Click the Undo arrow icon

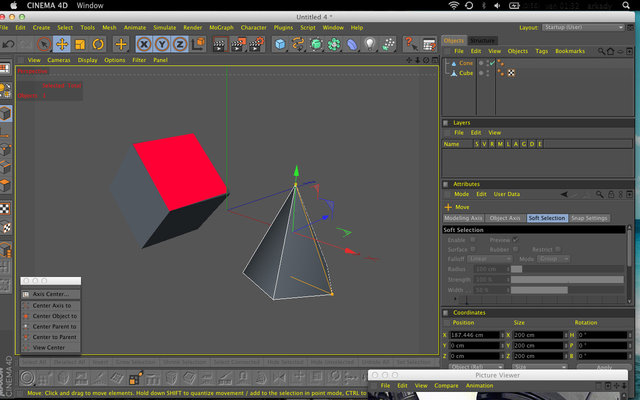tap(8, 44)
